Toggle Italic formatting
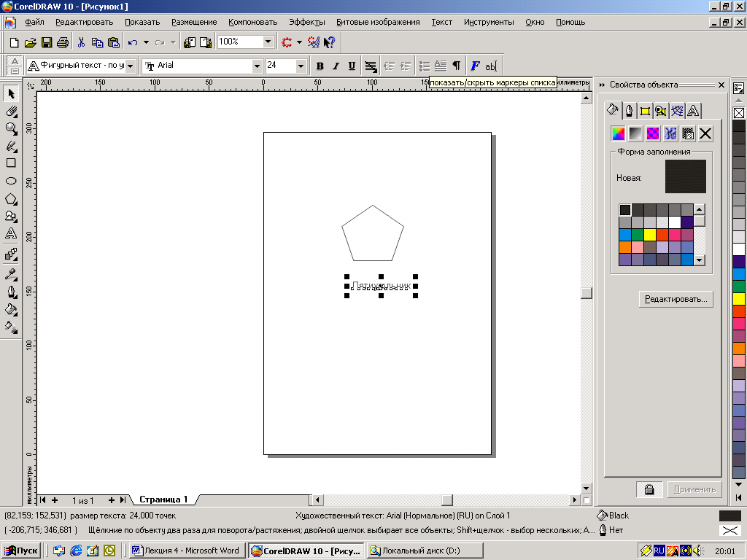The width and height of the screenshot is (747, 560). point(336,66)
